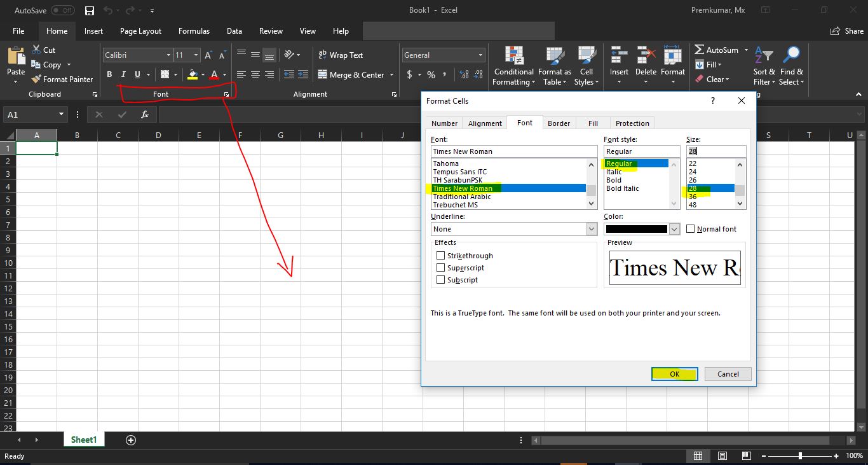
Task: Open the number format dropdown showing General
Action: (443, 55)
